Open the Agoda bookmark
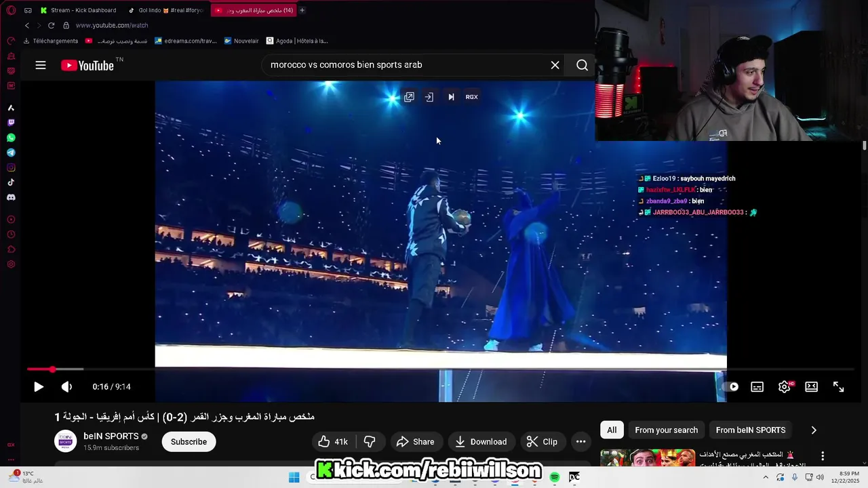This screenshot has width=868, height=488. tap(297, 41)
